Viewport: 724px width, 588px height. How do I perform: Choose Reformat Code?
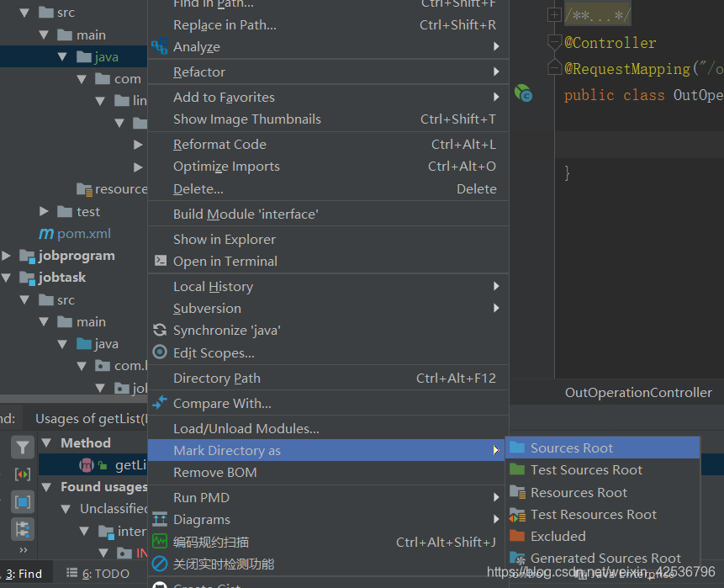(x=328, y=144)
